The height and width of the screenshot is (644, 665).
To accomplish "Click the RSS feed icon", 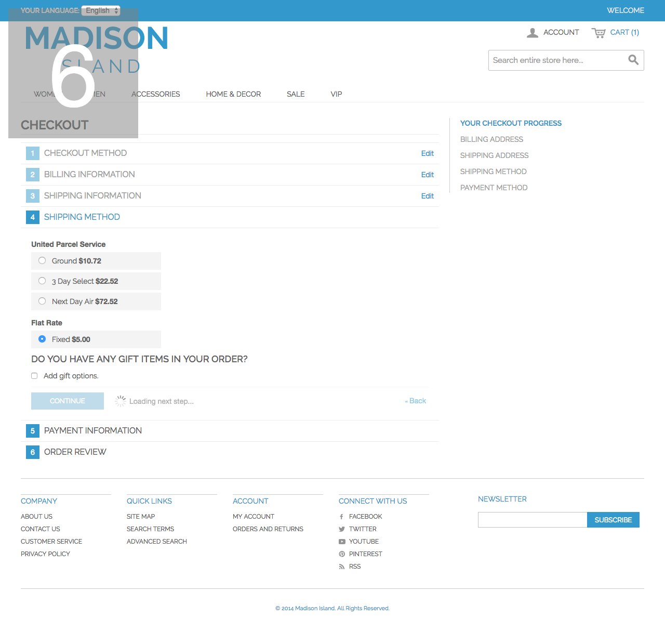I will [x=341, y=567].
